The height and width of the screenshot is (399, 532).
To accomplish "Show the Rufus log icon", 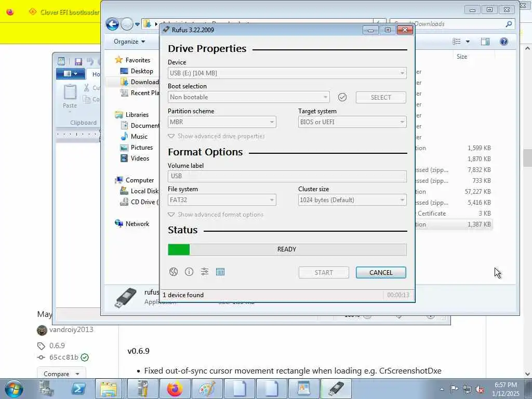I will pos(220,272).
